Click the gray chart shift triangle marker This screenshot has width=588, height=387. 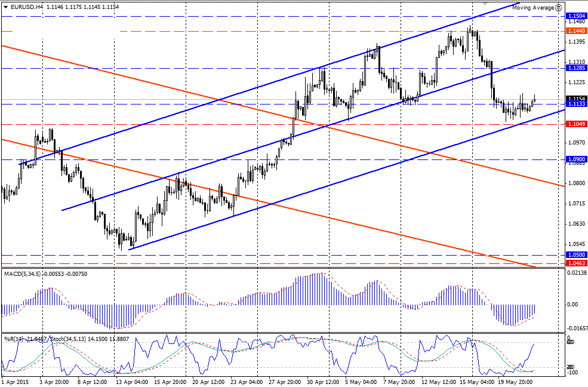(x=485, y=3)
